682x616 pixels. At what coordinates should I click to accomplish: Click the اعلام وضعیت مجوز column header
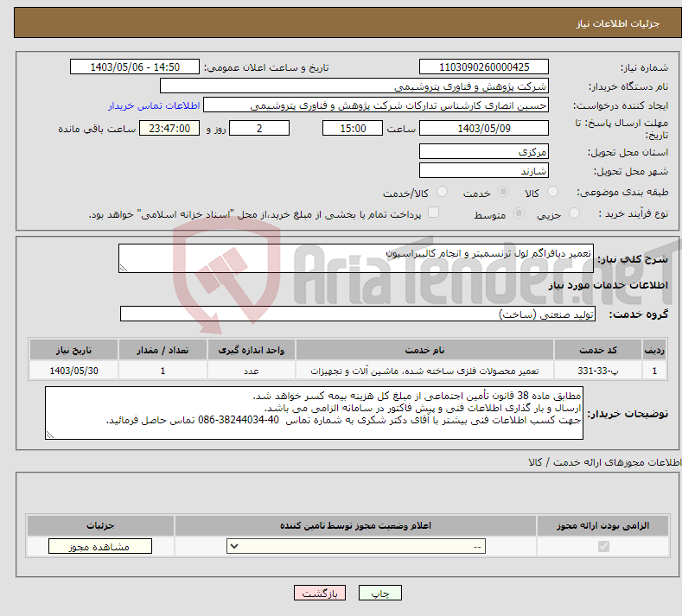point(355,525)
